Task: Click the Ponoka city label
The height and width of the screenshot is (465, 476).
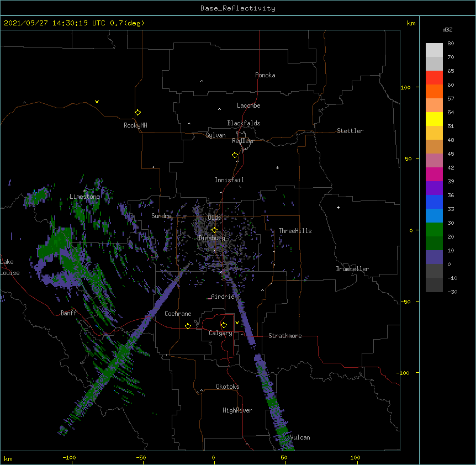Action: (x=265, y=75)
